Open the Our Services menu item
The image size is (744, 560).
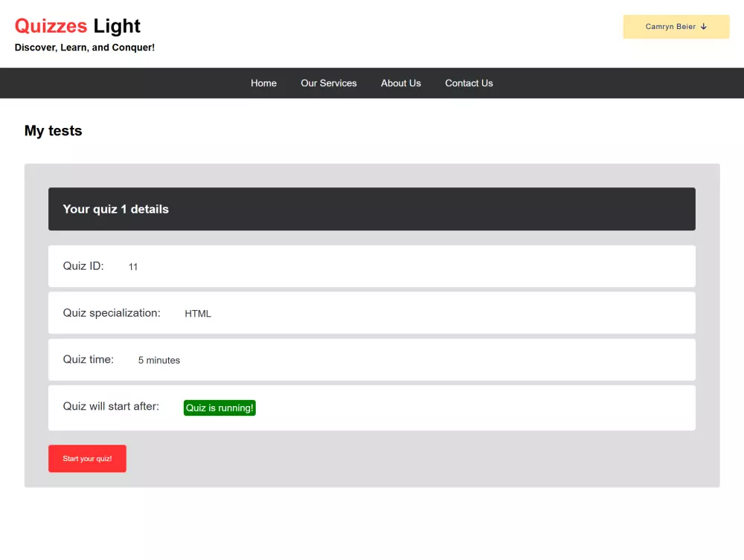(x=328, y=83)
